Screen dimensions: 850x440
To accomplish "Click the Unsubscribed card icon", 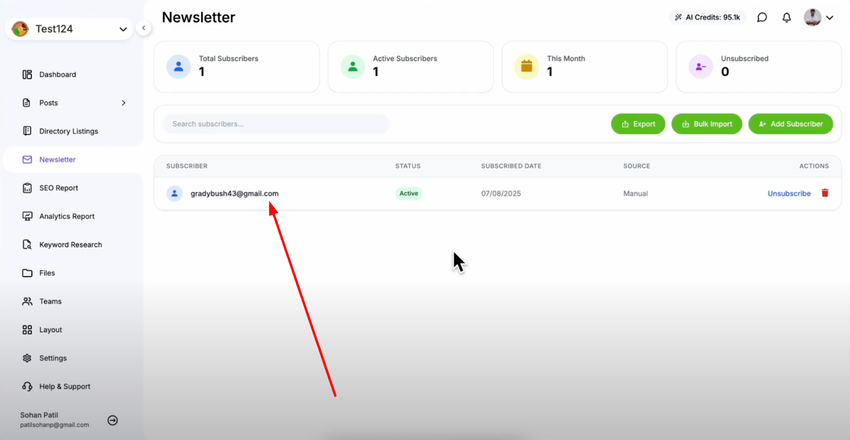I will pyautogui.click(x=700, y=66).
